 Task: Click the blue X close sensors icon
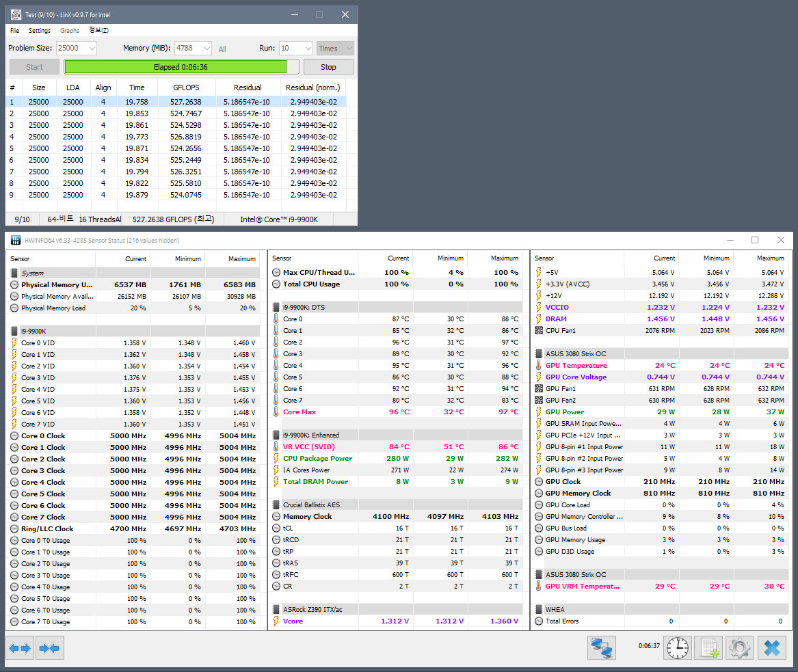pyautogui.click(x=772, y=648)
